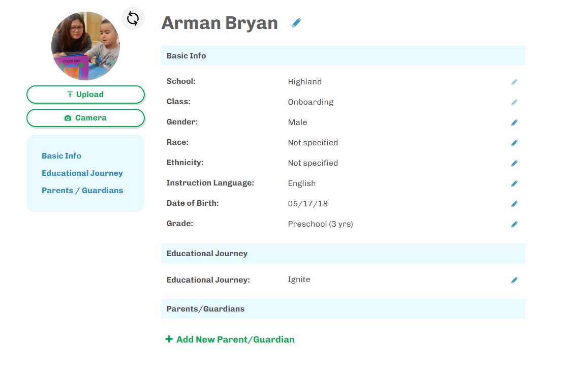Click the student profile photo

click(x=85, y=46)
